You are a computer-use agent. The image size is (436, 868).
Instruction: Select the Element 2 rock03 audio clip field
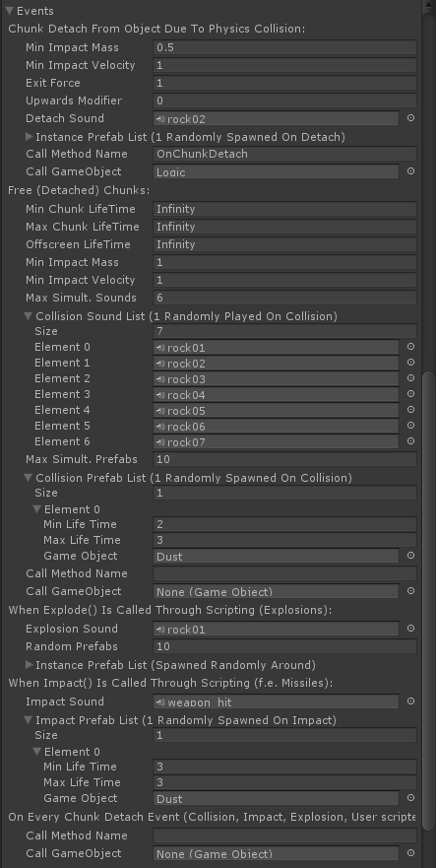pyautogui.click(x=276, y=378)
